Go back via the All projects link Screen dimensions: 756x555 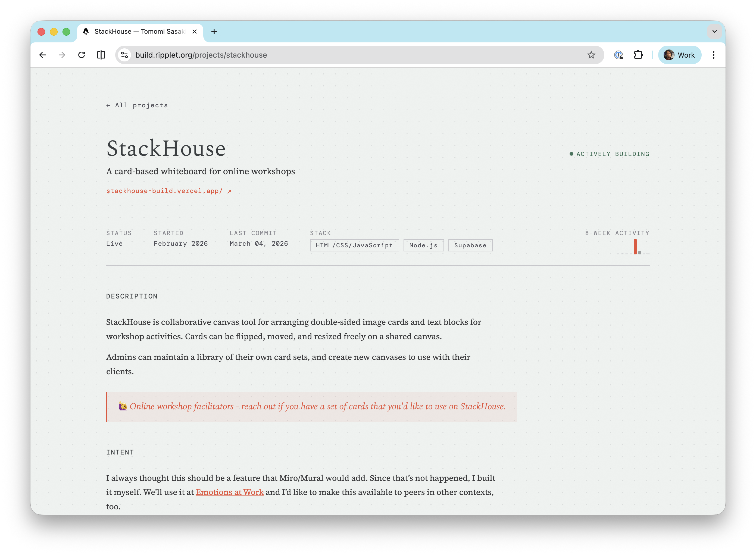coord(137,105)
